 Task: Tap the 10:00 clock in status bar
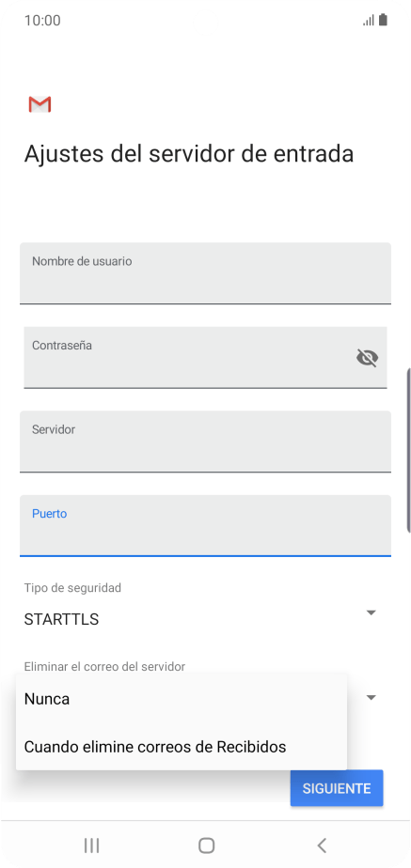[x=42, y=21]
